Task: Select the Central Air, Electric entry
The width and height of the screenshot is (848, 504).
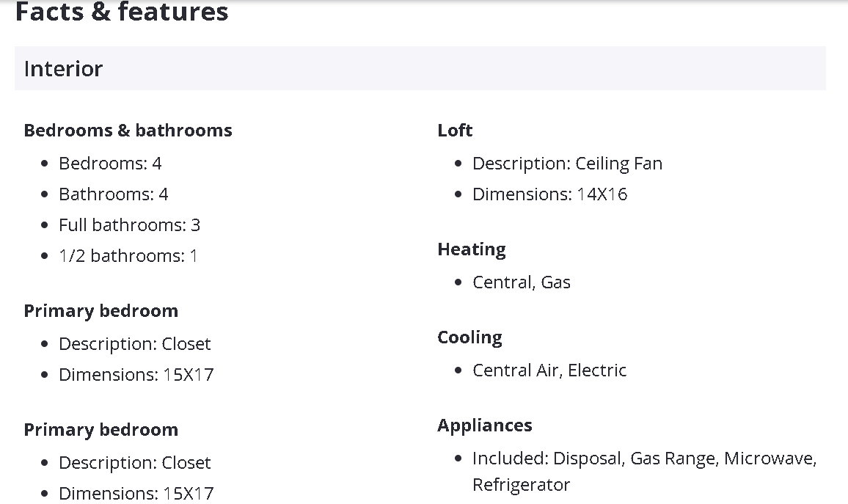Action: pos(549,370)
